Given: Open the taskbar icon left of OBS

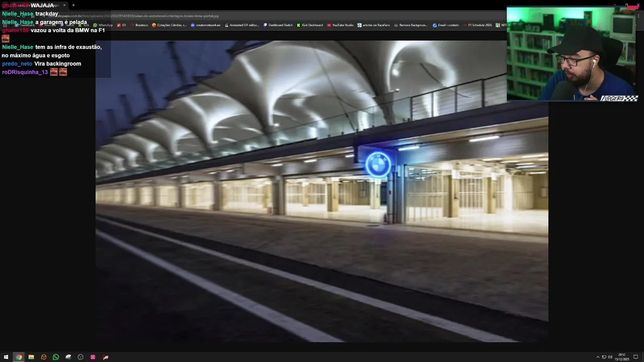Looking at the screenshot, I should point(68,357).
